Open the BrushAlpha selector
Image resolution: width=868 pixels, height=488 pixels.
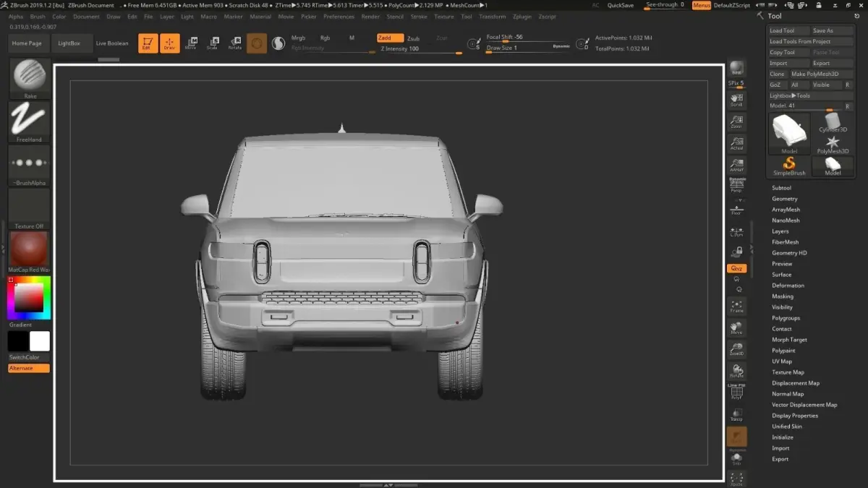[30, 165]
